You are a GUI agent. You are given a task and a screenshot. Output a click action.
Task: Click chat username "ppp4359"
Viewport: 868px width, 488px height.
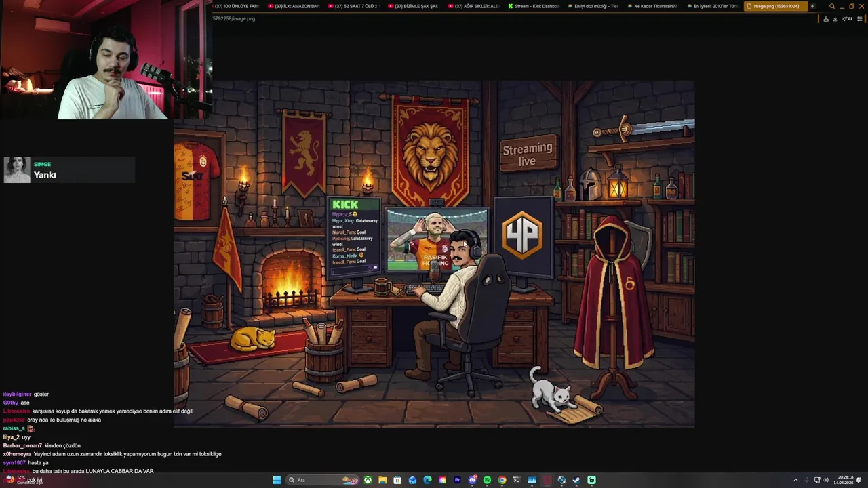pyautogui.click(x=14, y=420)
